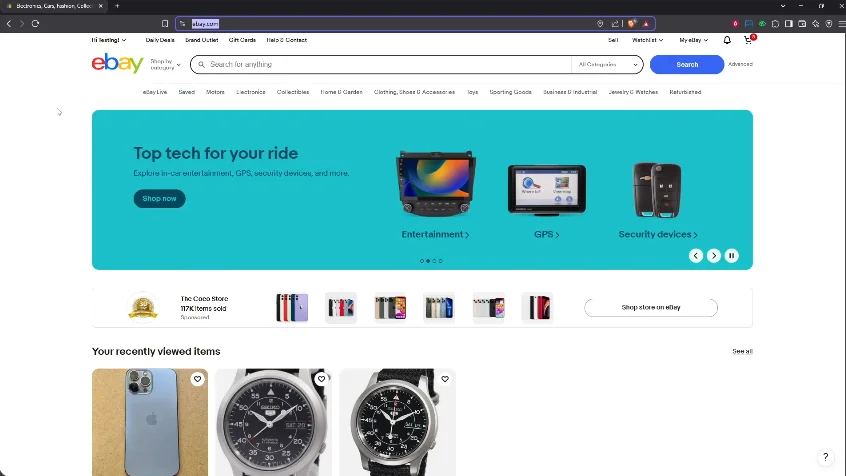Open the browser hamburger menu
The height and width of the screenshot is (476, 846).
tap(842, 24)
